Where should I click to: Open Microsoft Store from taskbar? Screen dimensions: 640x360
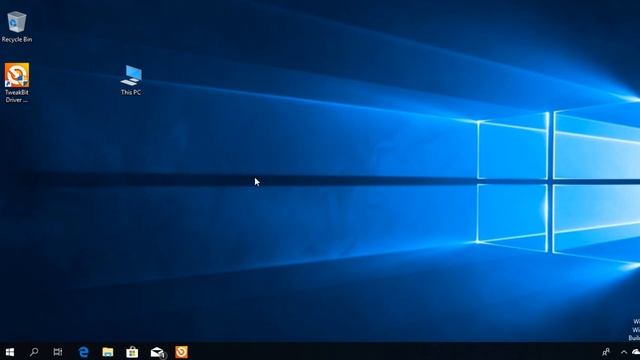(x=132, y=352)
